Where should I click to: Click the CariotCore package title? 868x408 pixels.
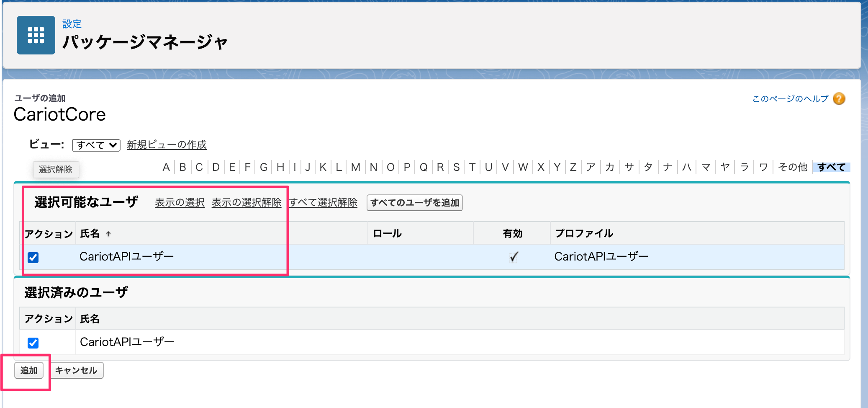pos(59,114)
